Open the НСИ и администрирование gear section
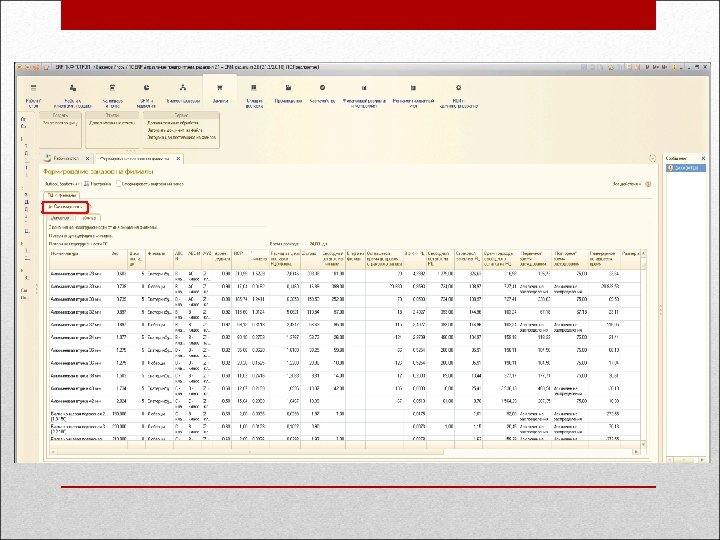The height and width of the screenshot is (540, 720). 457,89
